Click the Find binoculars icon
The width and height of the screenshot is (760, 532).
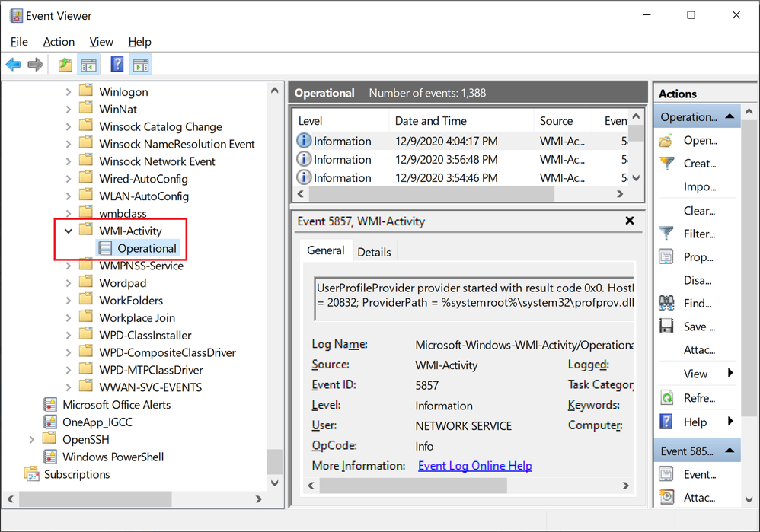click(666, 303)
